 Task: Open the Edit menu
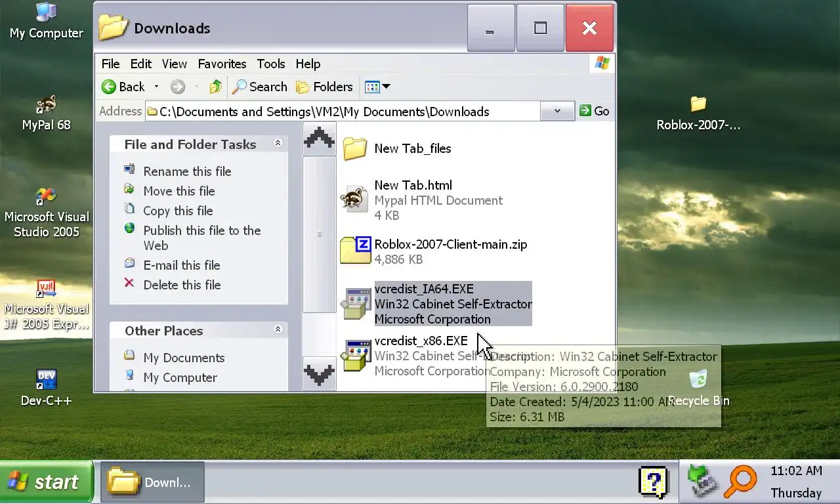141,64
